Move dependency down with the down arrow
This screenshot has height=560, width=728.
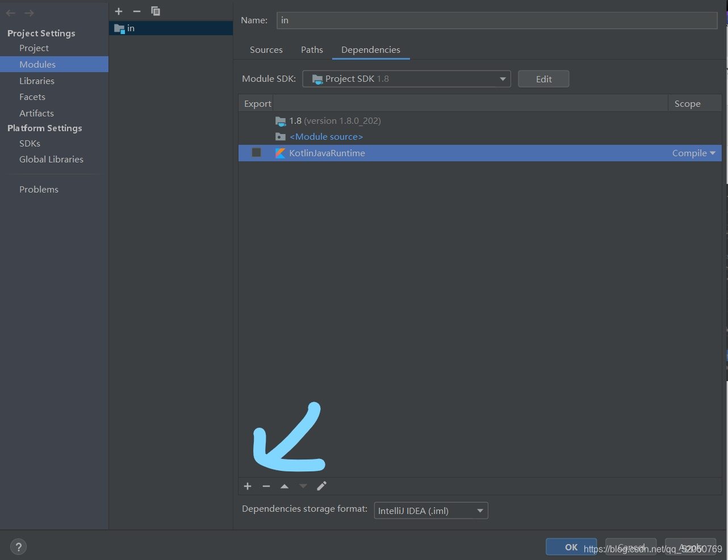[303, 486]
